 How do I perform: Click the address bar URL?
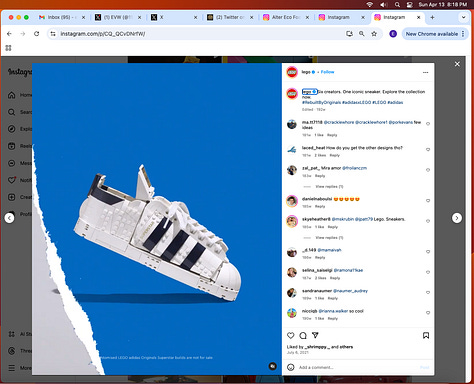pos(103,34)
